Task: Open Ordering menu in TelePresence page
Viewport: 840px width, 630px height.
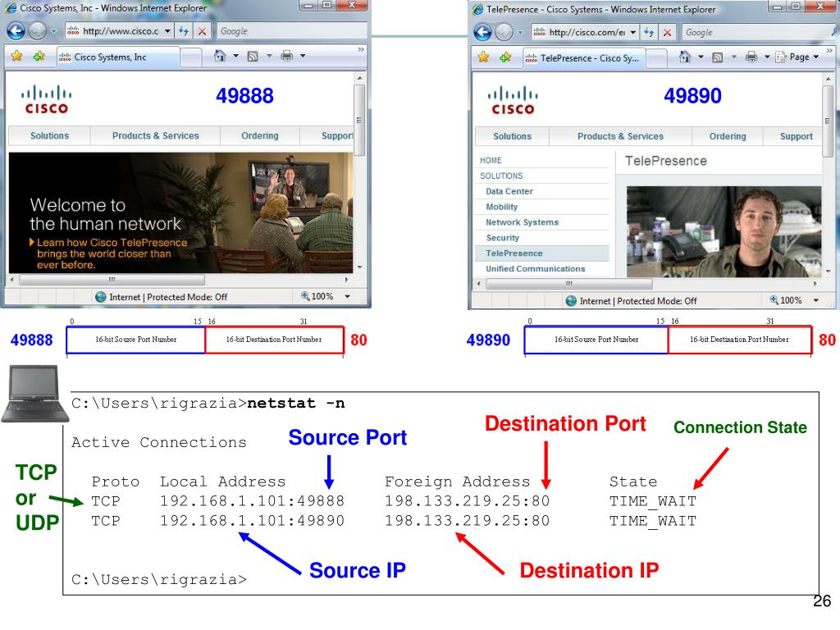Action: tap(728, 136)
